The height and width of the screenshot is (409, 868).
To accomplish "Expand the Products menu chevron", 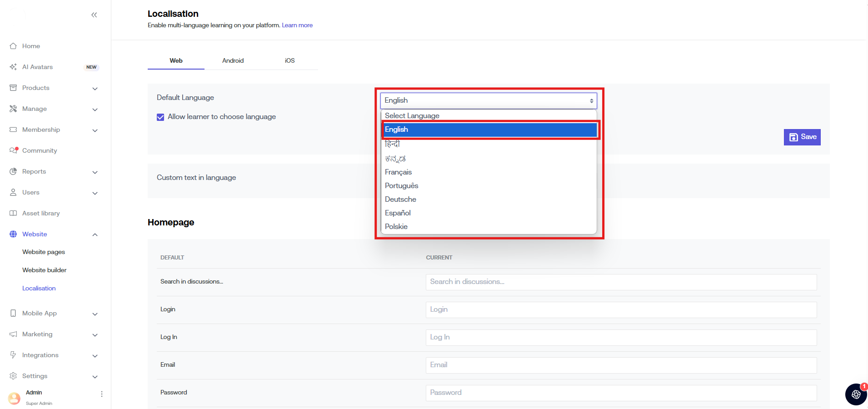I will click(x=95, y=89).
